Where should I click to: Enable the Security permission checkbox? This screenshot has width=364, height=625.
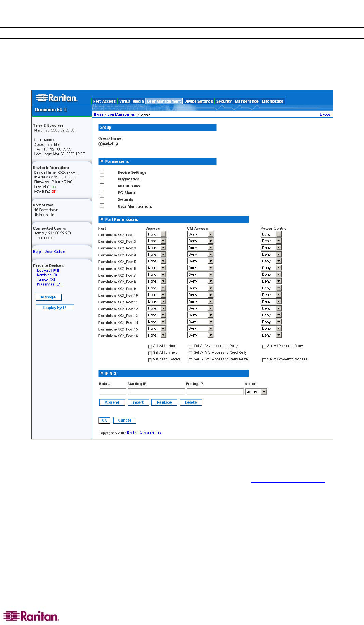tap(102, 199)
